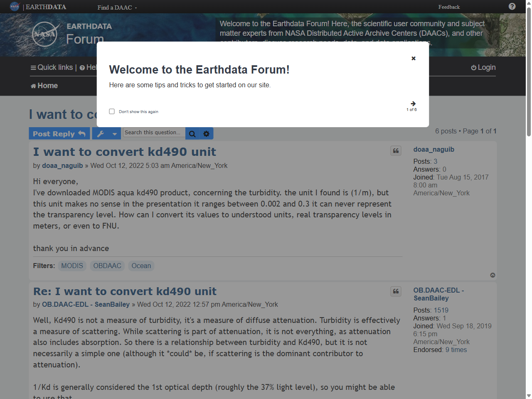The image size is (532, 399).
Task: Open advanced search with the gear icon
Action: 207,133
